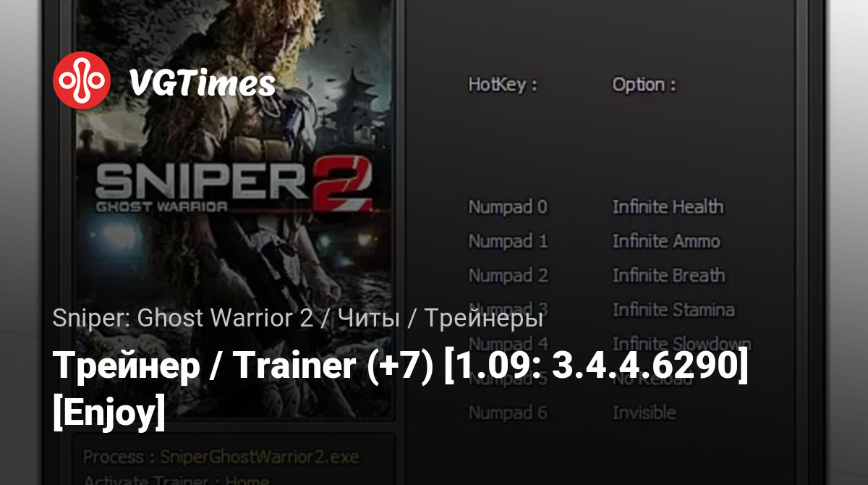Click the Numpad 6 hotkey label
The image size is (868, 485).
pos(508,413)
